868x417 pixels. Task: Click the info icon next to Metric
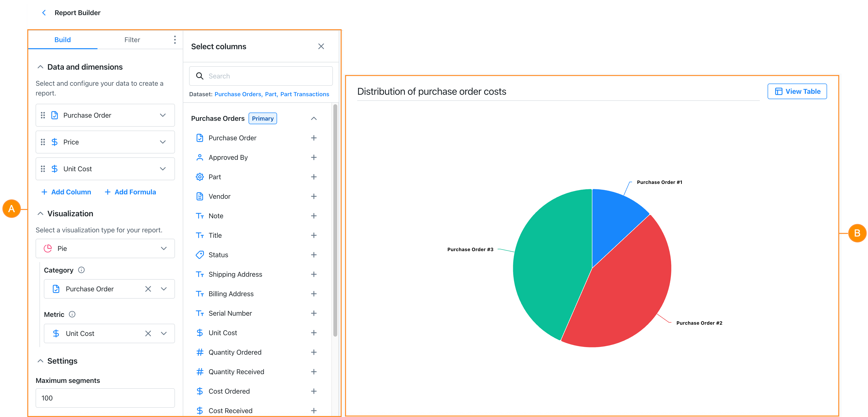point(72,314)
